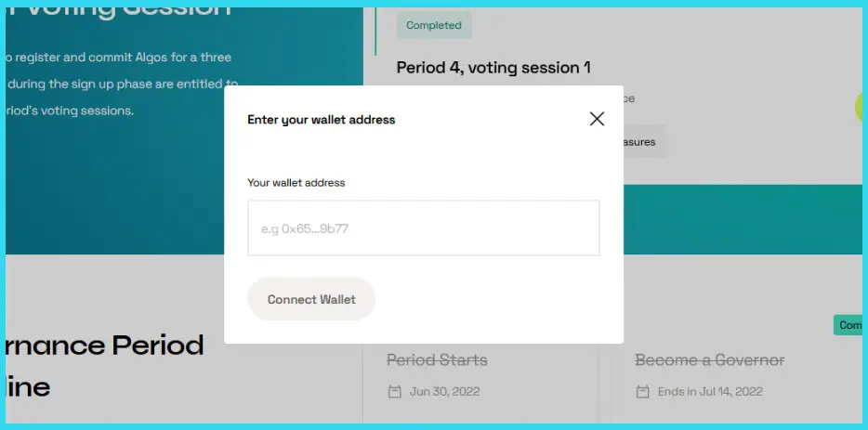The height and width of the screenshot is (430, 868).
Task: Click calendar icon beside Ends in Jul 14
Action: point(642,392)
